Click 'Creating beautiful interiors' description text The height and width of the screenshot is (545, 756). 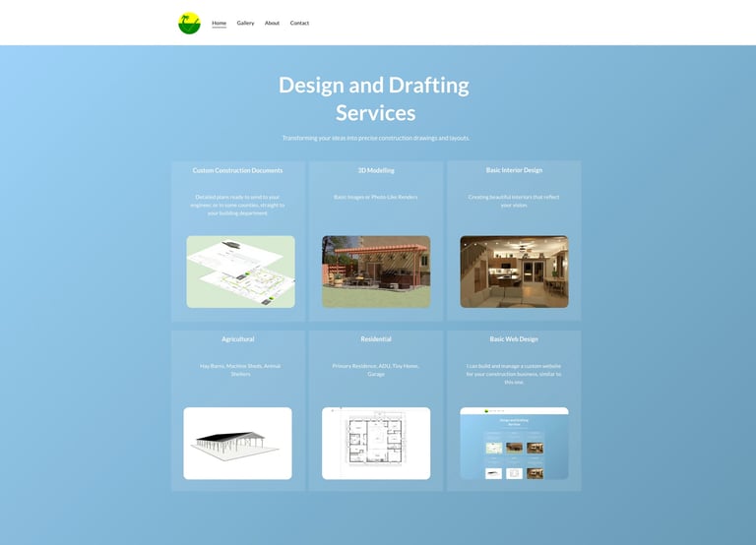[x=514, y=201]
